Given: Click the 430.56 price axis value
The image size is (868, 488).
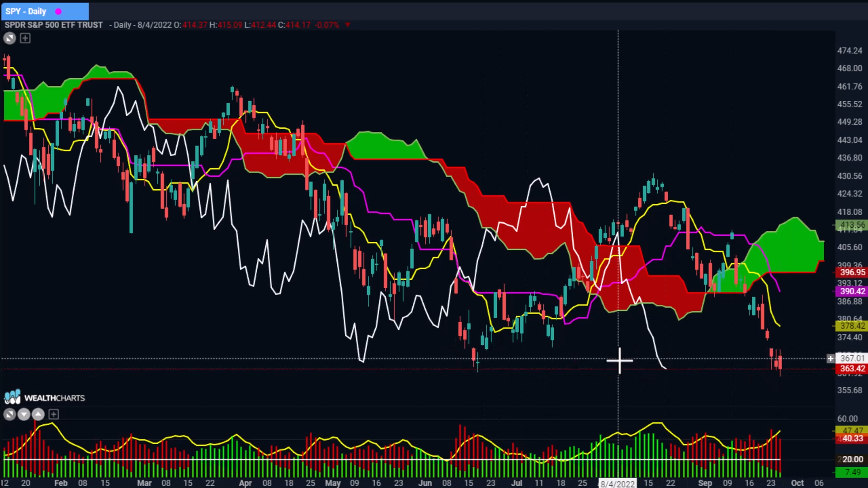Looking at the screenshot, I should [x=850, y=176].
